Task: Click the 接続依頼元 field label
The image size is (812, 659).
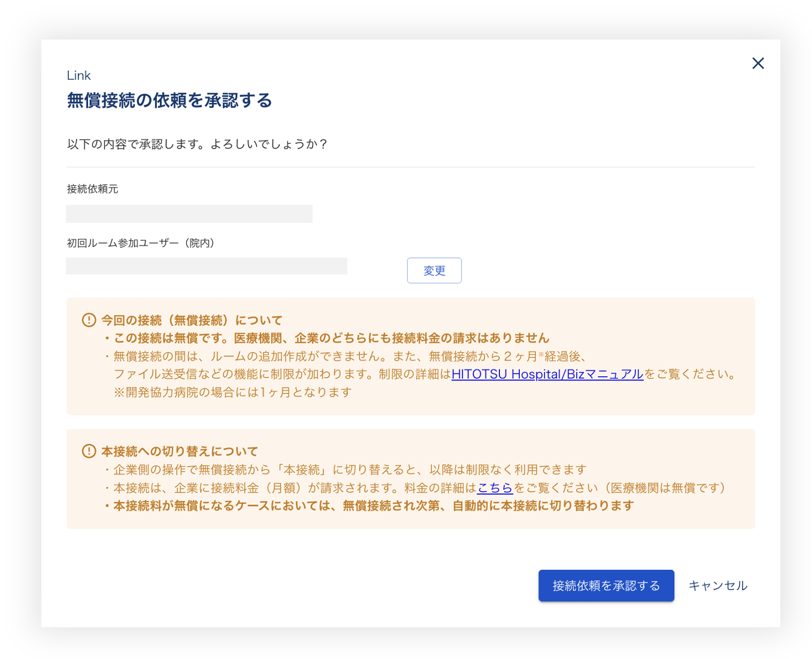Action: (92, 189)
